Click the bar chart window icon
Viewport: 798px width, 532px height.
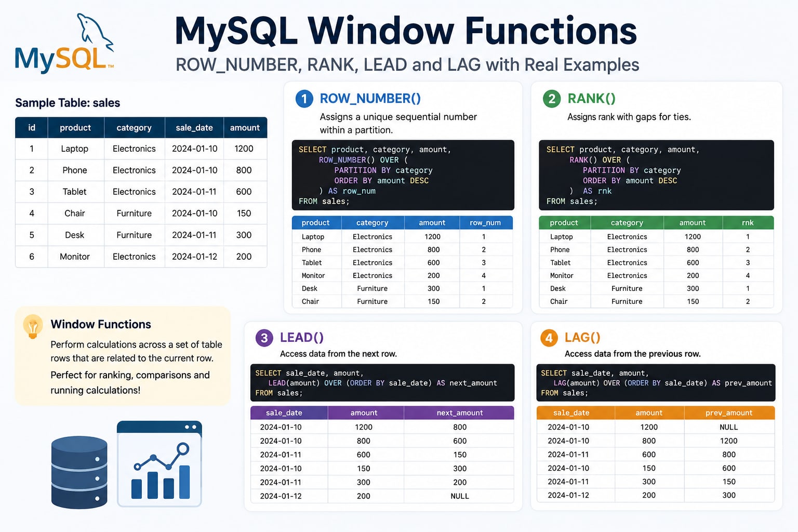(159, 464)
